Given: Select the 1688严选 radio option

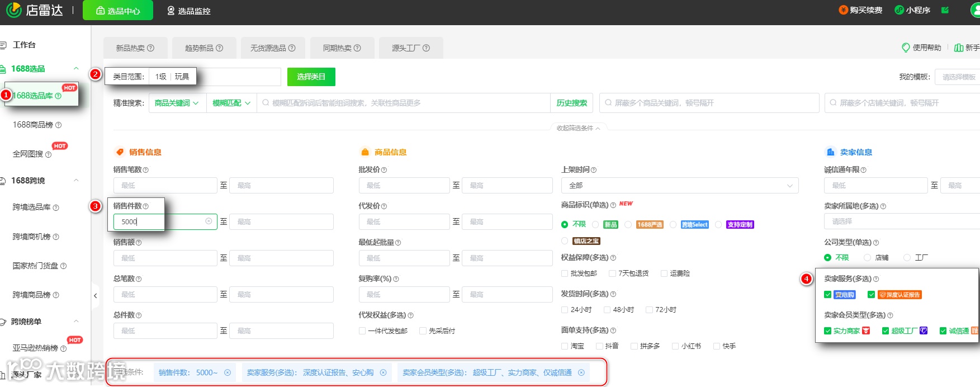Looking at the screenshot, I should point(628,224).
